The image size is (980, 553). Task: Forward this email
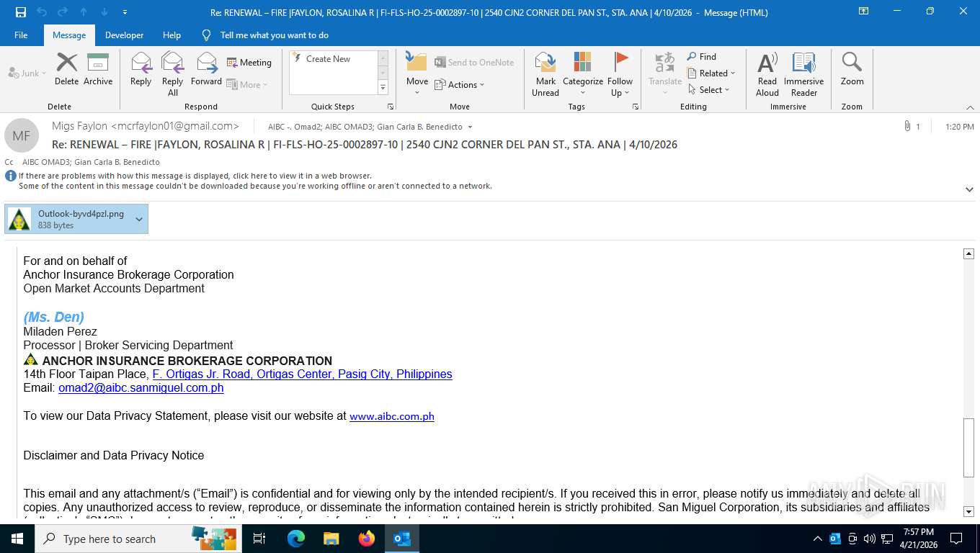click(206, 69)
